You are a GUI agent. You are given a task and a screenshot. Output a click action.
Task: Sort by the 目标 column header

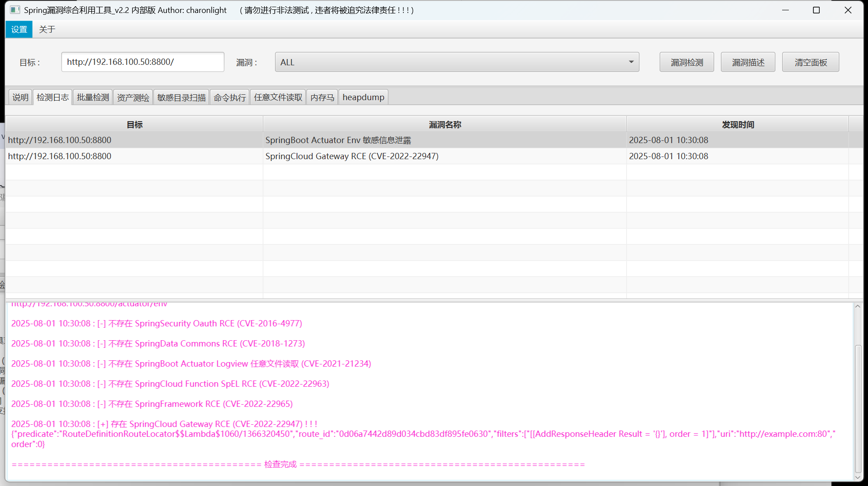click(x=134, y=124)
